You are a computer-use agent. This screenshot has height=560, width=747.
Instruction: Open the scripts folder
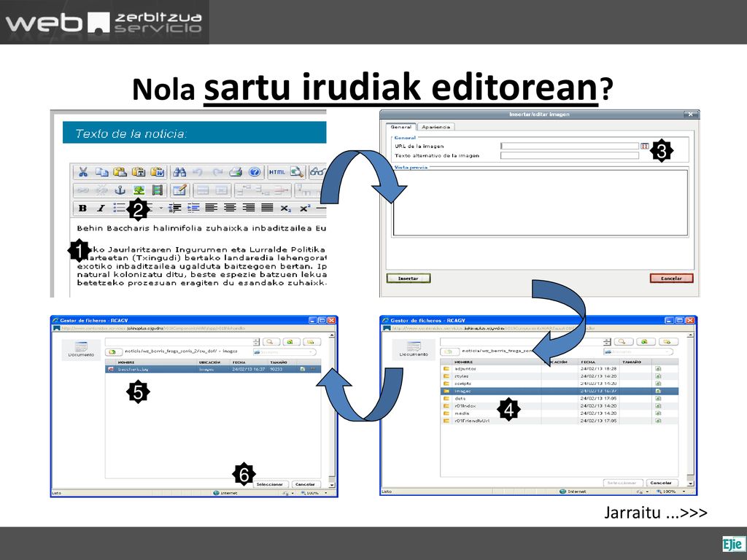pyautogui.click(x=560, y=384)
